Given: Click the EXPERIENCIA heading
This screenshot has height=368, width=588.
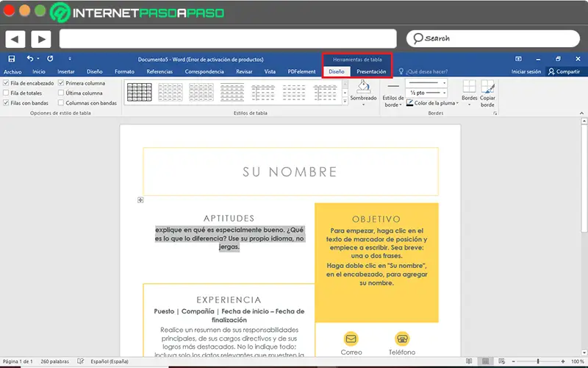Looking at the screenshot, I should click(x=229, y=300).
